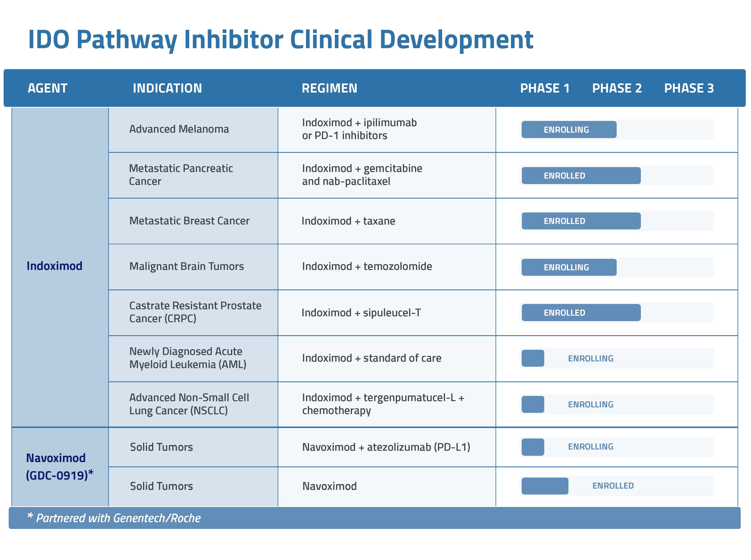Click the Metastatic Breast Cancer indication
Image resolution: width=751 pixels, height=560 pixels.
click(189, 221)
